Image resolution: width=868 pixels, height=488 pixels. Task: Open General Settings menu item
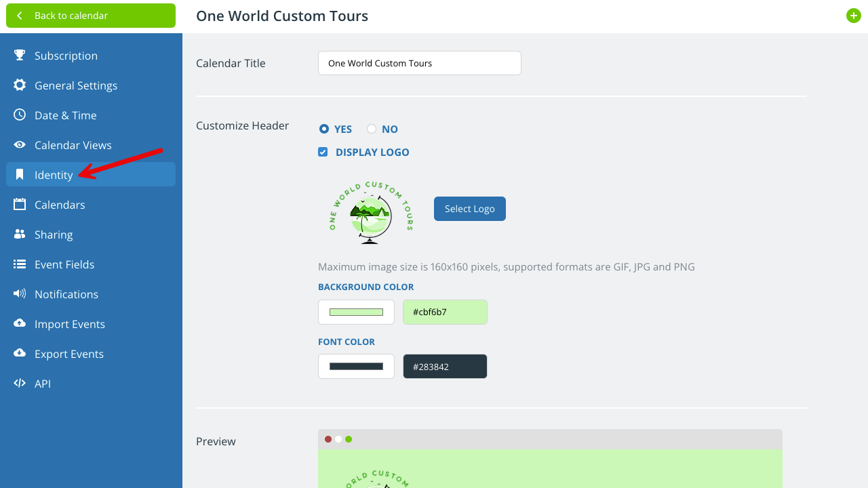pos(91,85)
